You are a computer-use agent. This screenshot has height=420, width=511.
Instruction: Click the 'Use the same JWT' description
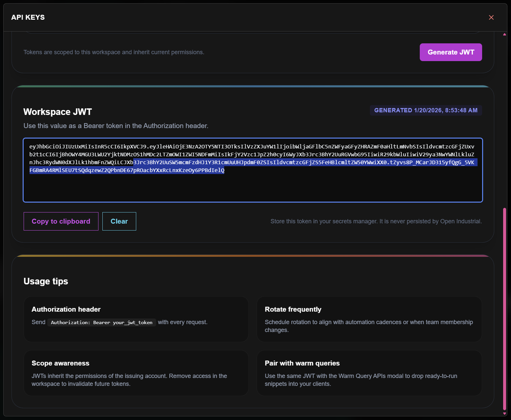click(x=361, y=380)
